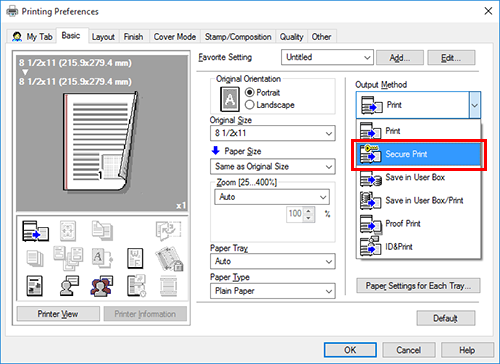Select the Portrait orientation radio button

pyautogui.click(x=249, y=92)
